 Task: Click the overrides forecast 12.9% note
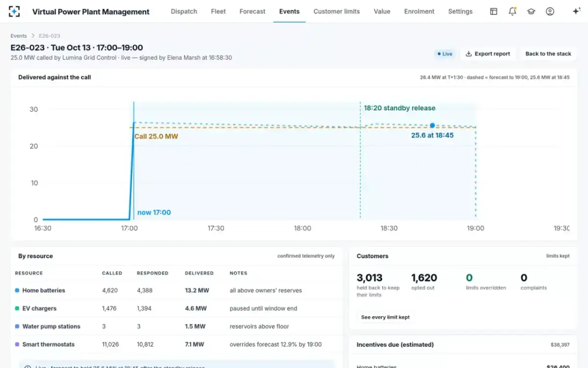coord(276,344)
